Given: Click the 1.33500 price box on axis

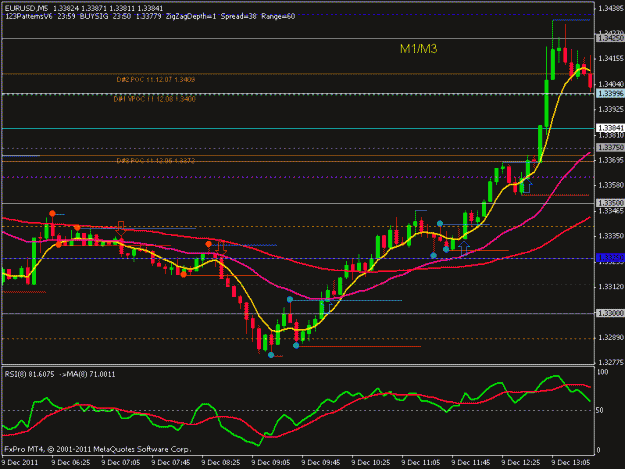Looking at the screenshot, I should pos(610,203).
